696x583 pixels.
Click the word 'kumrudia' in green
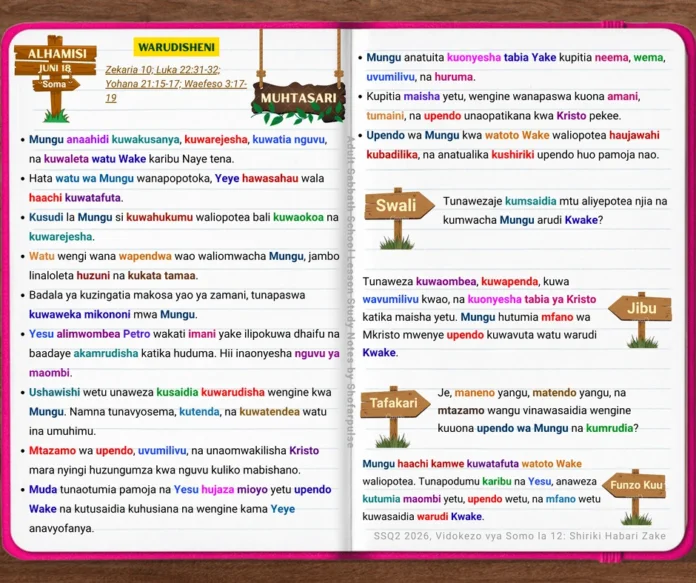pos(609,428)
